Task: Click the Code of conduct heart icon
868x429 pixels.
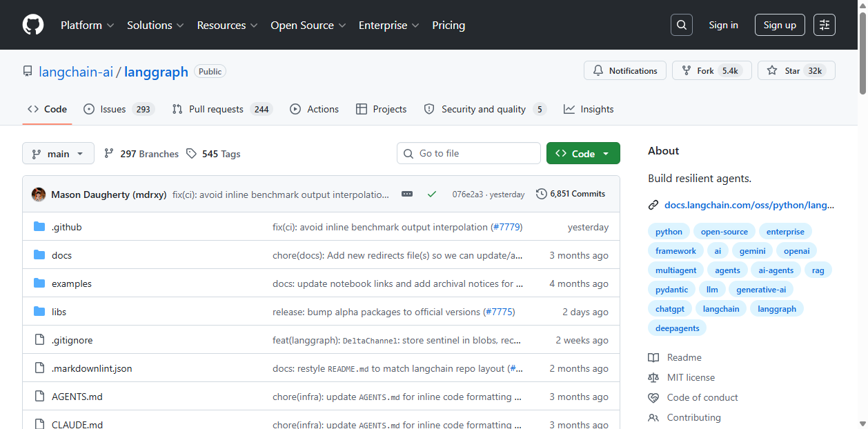Action: point(653,397)
